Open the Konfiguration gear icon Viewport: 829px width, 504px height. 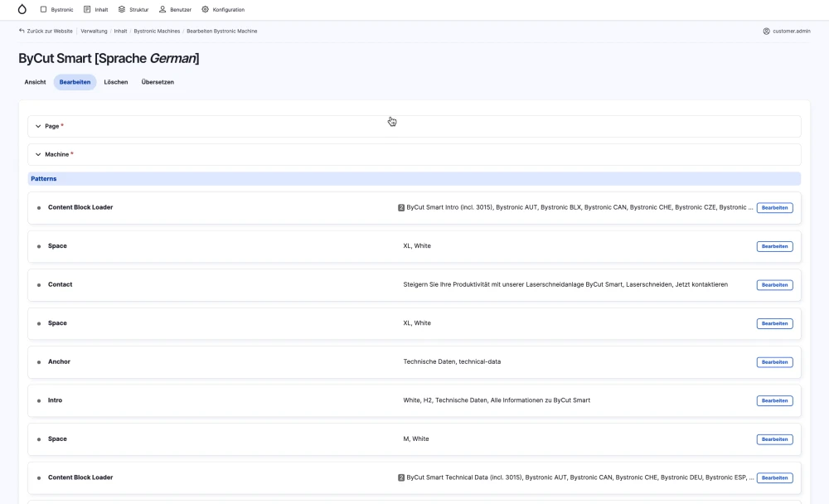(x=205, y=10)
